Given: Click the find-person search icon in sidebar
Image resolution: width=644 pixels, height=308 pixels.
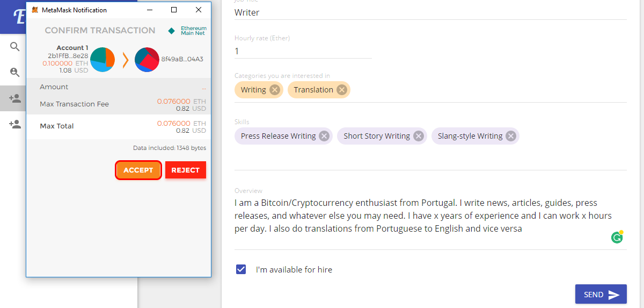Looking at the screenshot, I should pos(15,72).
